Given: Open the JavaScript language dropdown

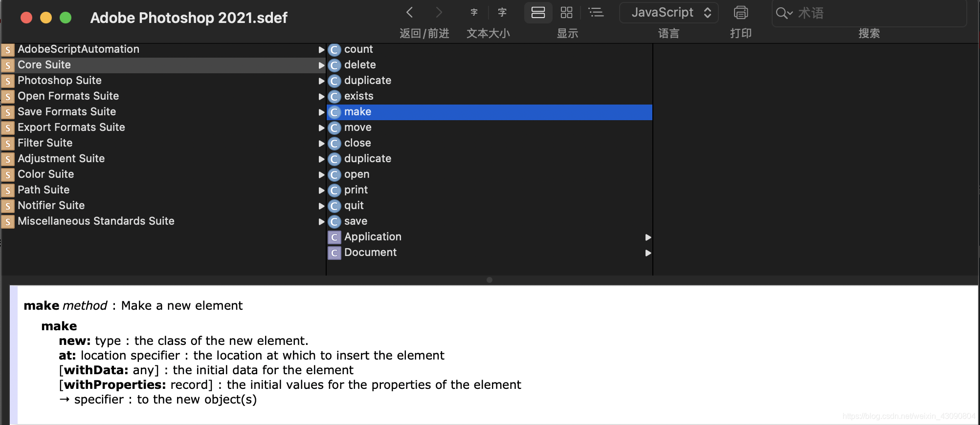Looking at the screenshot, I should [x=668, y=12].
